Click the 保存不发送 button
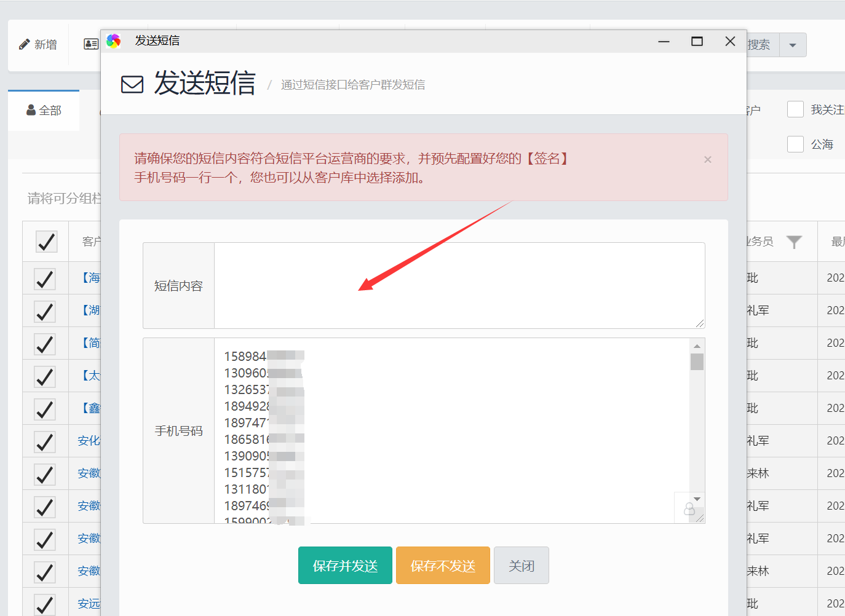845x616 pixels. [x=443, y=565]
